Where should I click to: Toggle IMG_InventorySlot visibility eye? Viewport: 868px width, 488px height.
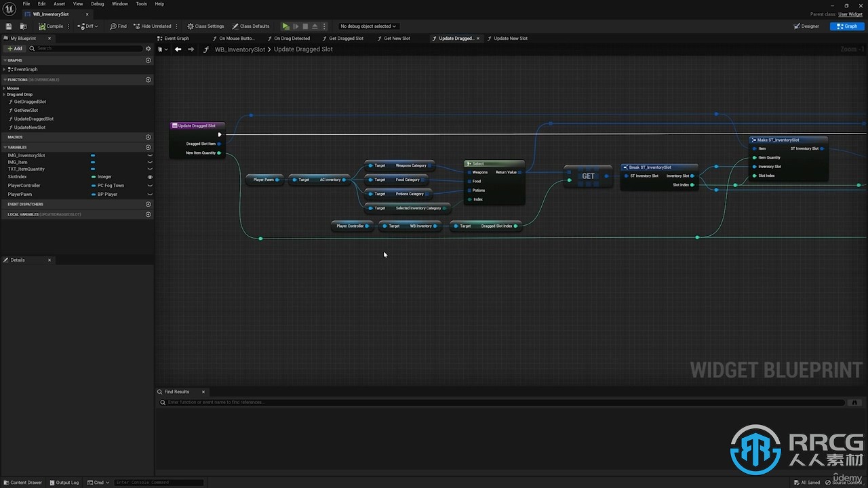(x=150, y=155)
